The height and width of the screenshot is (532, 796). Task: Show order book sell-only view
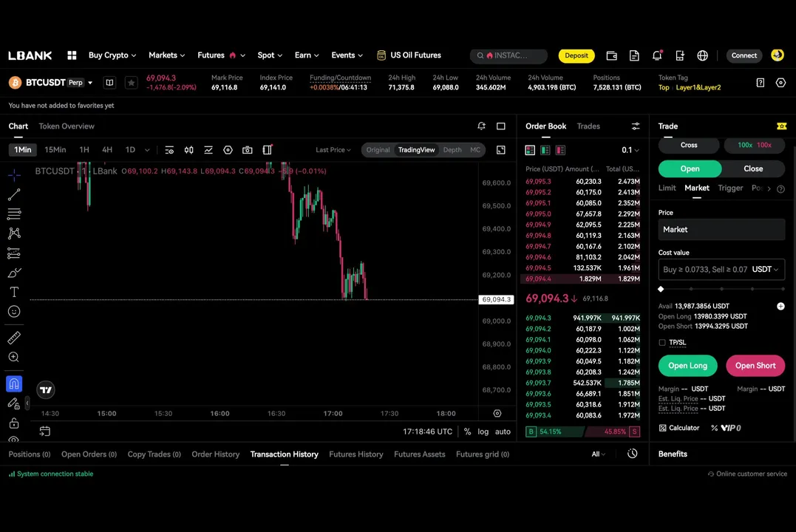(x=560, y=150)
